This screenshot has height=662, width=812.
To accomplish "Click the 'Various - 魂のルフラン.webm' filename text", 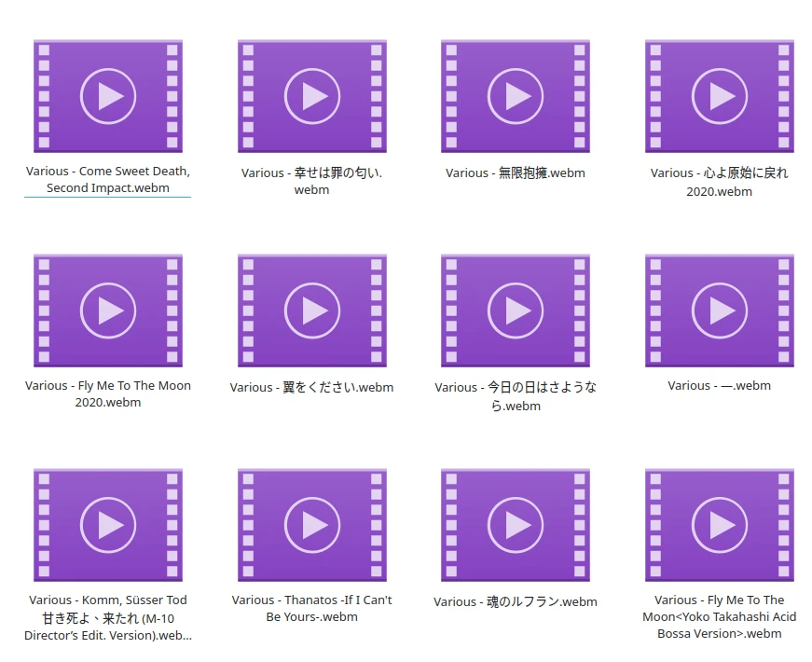I will click(516, 601).
